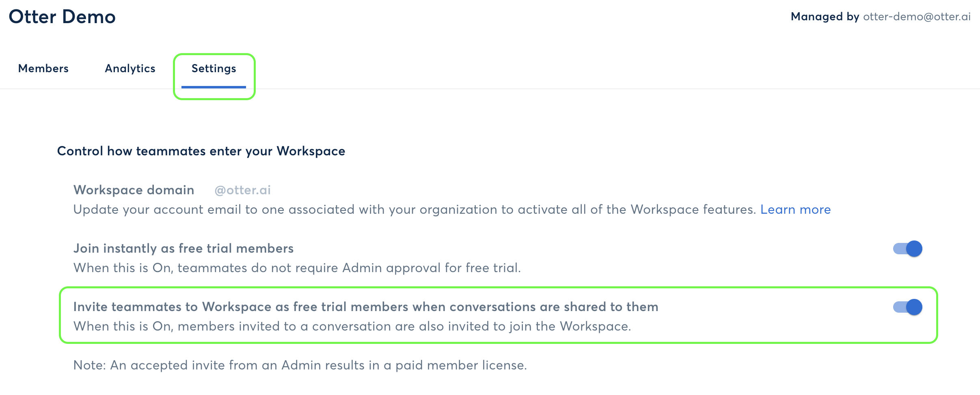Click the otter-demo@otter.ai manager email
The image size is (980, 395).
(x=917, y=17)
